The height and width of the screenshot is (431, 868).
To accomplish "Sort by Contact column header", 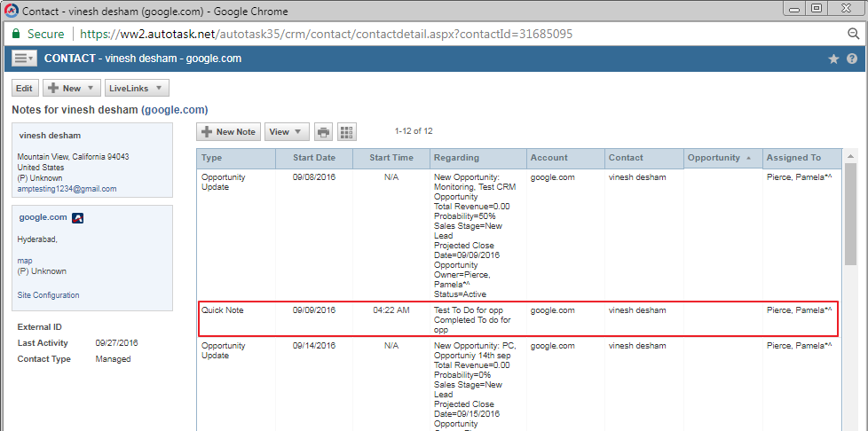I will (644, 158).
